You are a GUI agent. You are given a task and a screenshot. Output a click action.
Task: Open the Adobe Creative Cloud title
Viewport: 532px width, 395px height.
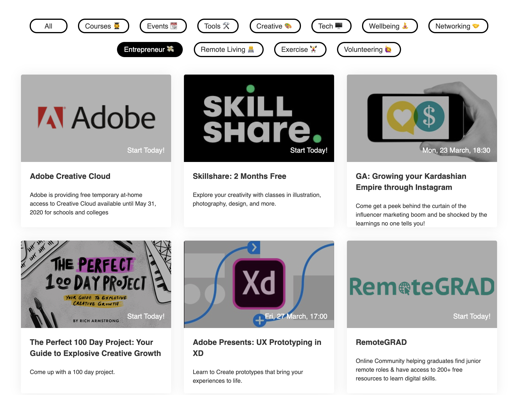70,176
